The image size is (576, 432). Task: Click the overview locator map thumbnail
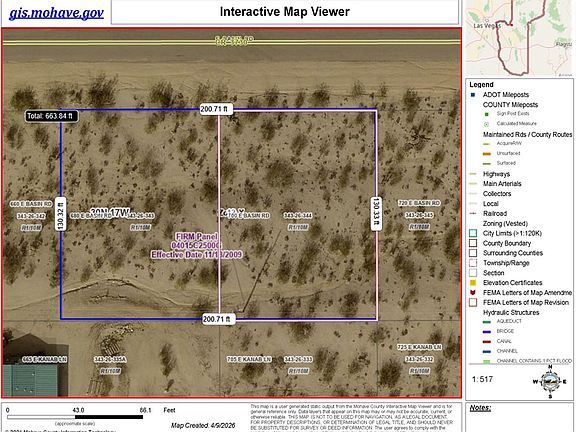(519, 38)
